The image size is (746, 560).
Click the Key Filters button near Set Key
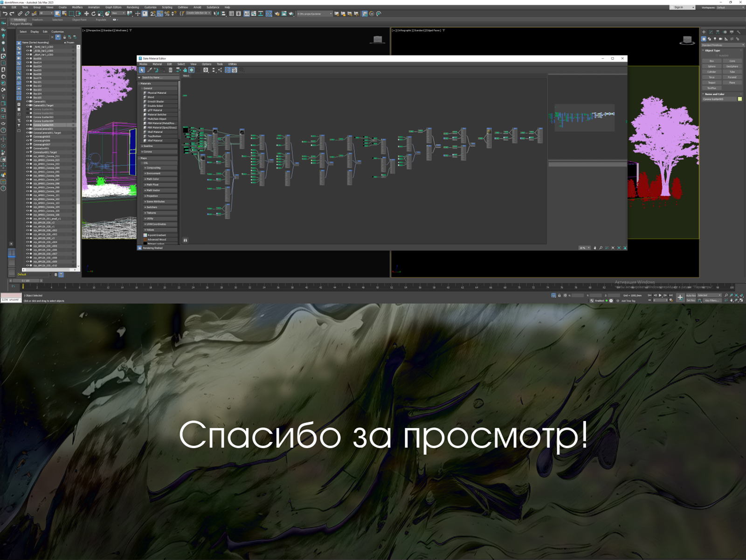click(x=712, y=300)
